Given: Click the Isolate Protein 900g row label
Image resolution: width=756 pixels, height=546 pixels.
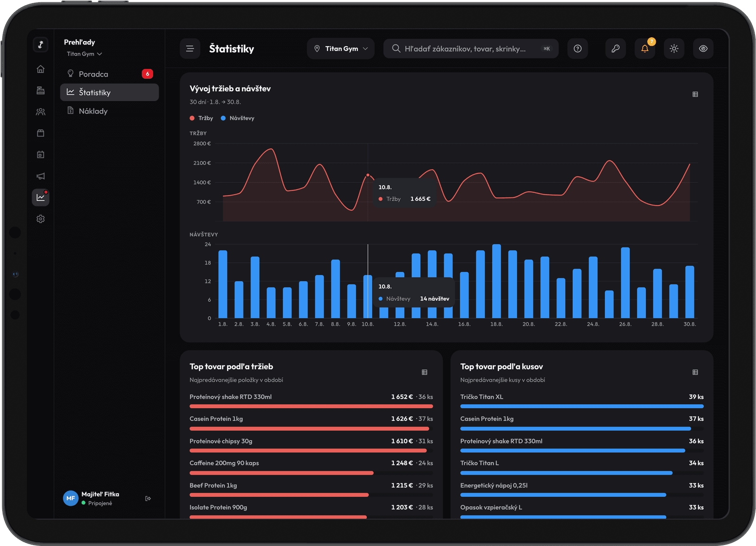Looking at the screenshot, I should click(218, 507).
